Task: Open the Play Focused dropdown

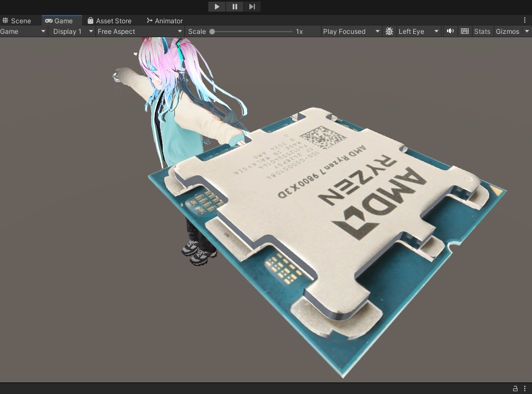Action: tap(351, 32)
